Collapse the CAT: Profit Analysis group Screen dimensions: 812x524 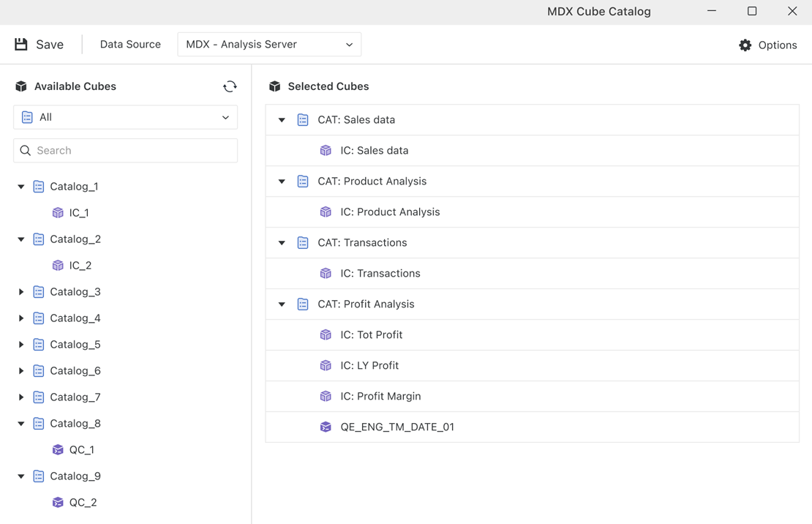click(x=282, y=304)
